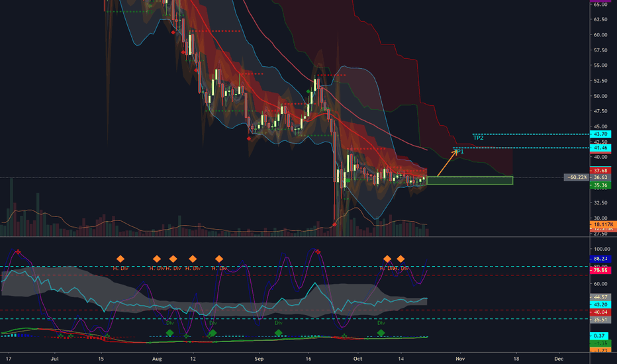Click the Sep label on time axis
617x364 pixels.
[259, 359]
